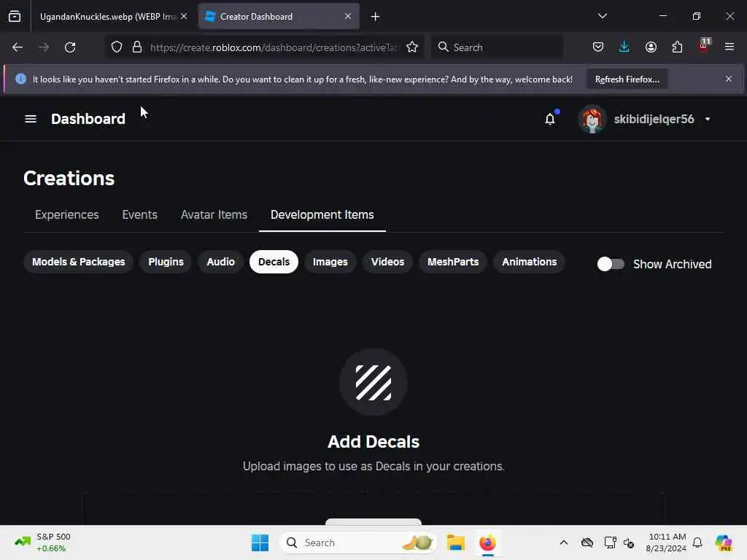Click the Refresh Firefox button

[627, 79]
